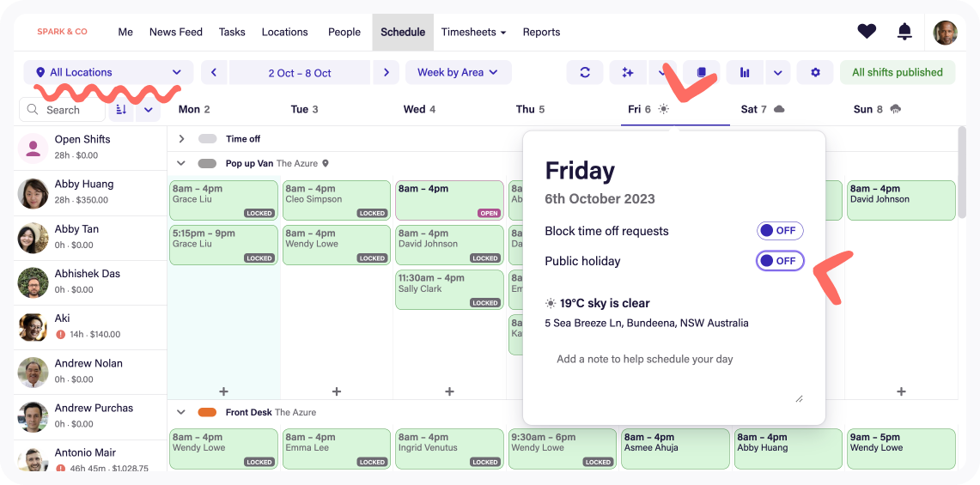The width and height of the screenshot is (980, 485).
Task: Toggle Block time off requests switch
Action: click(780, 231)
